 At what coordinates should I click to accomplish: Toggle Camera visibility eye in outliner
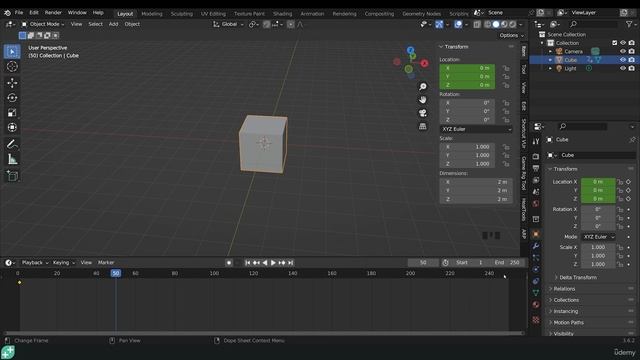pos(623,51)
